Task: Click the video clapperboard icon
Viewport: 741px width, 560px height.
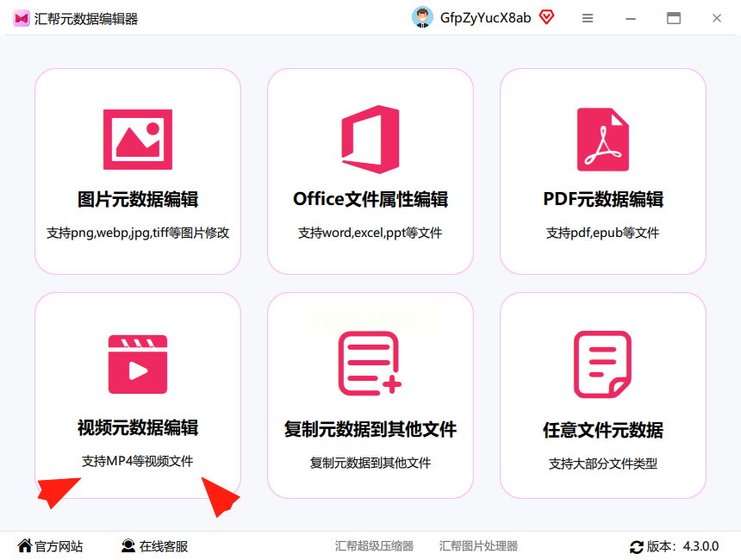Action: click(138, 364)
